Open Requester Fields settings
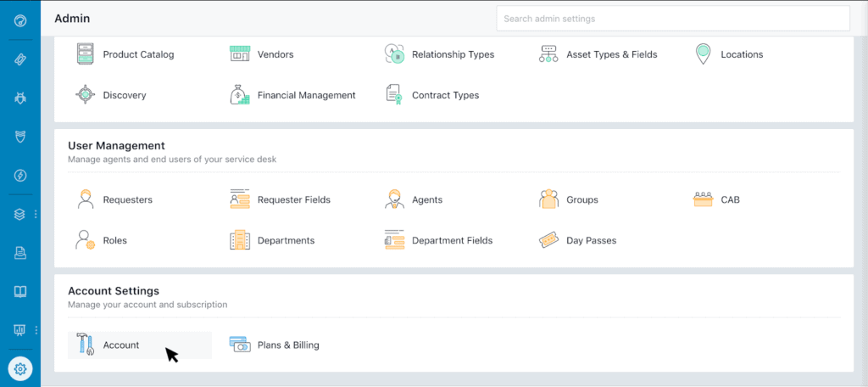Screen dimensions: 868x387 [x=293, y=200]
